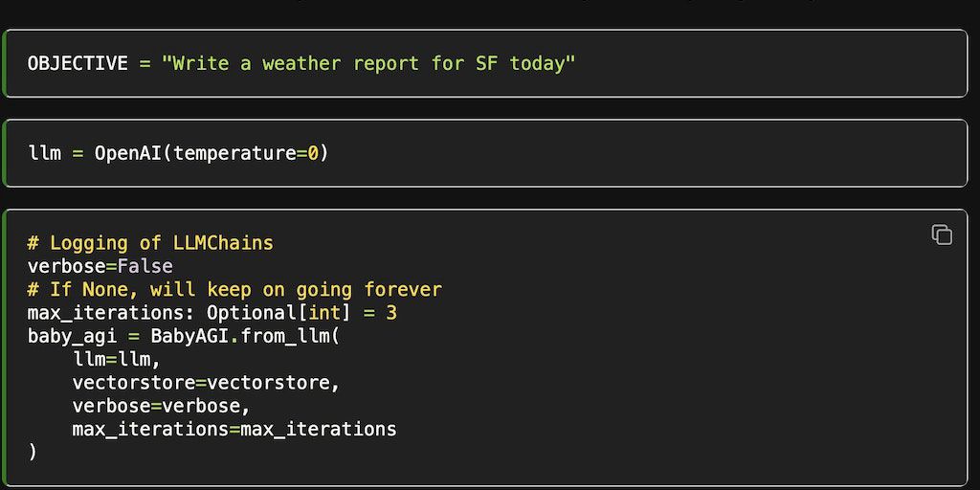Click the verbose=verbose argument line

point(161,406)
